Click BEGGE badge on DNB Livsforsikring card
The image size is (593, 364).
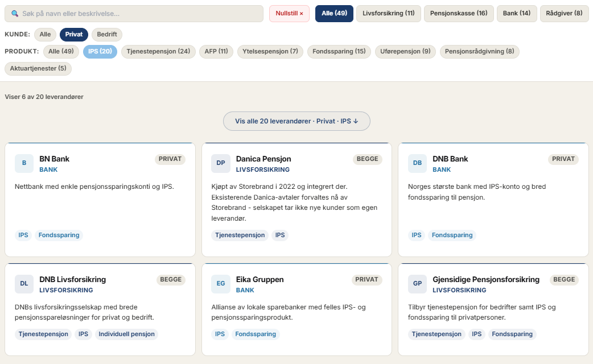(x=171, y=280)
